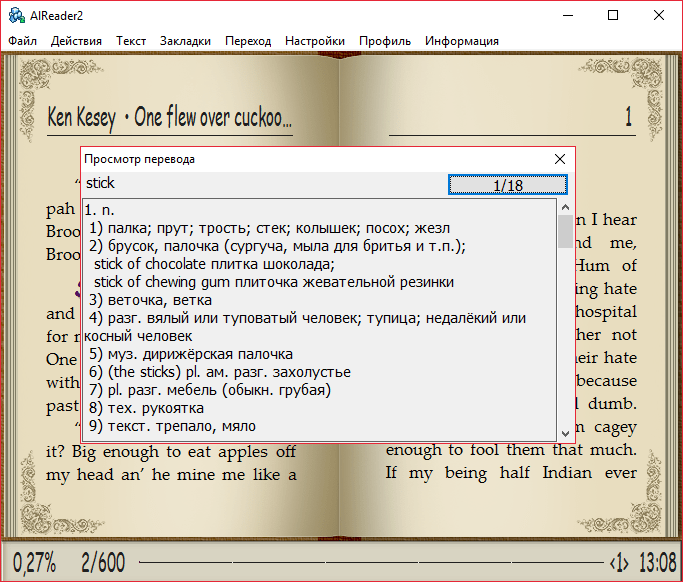
Task: Click the line '6) (the sticks) pl. ам. разг. захолустье'
Action: (x=220, y=372)
